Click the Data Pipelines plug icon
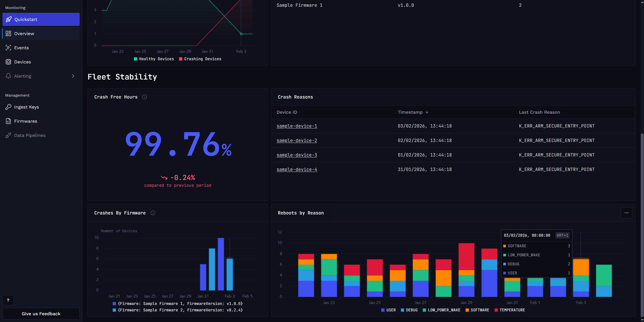This screenshot has height=322, width=644. click(8, 135)
